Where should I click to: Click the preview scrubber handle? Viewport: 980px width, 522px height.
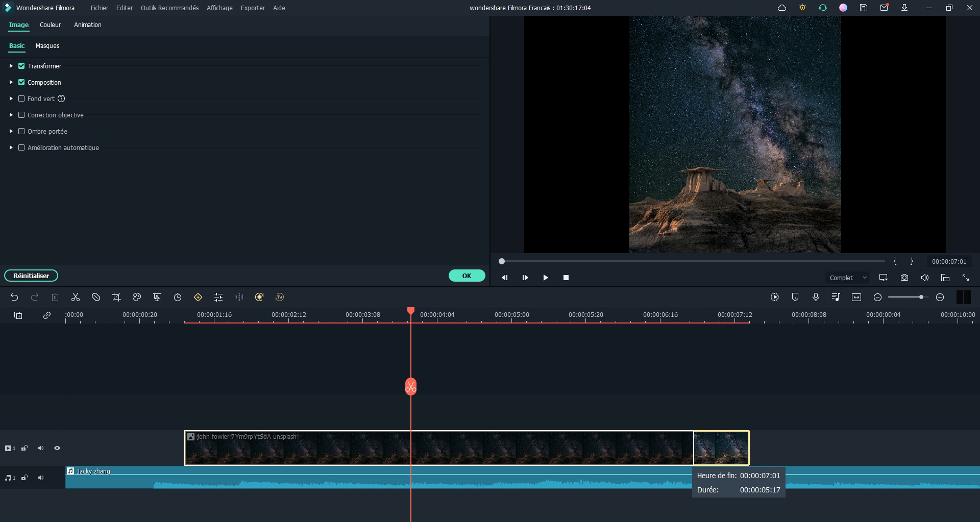(502, 261)
